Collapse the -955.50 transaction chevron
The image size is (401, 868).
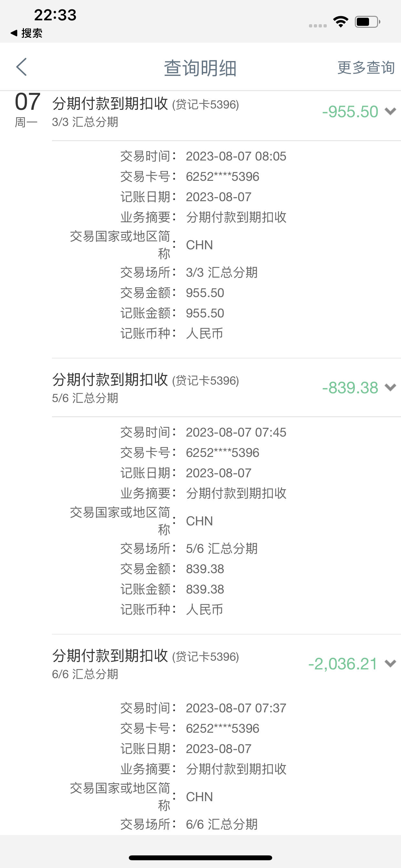pyautogui.click(x=390, y=111)
